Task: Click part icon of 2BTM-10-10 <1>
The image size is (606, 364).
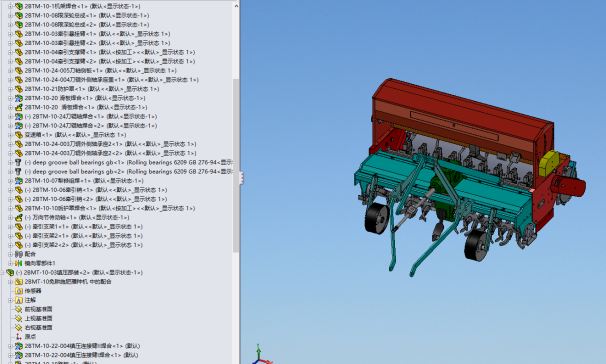Action: point(19,208)
